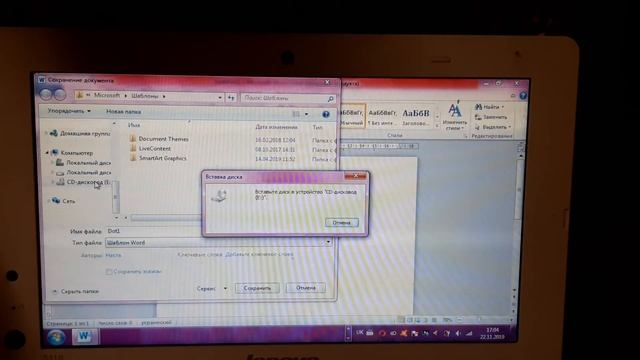The image size is (640, 360).
Task: Click the UK language indicator in the tray
Action: coord(360,332)
